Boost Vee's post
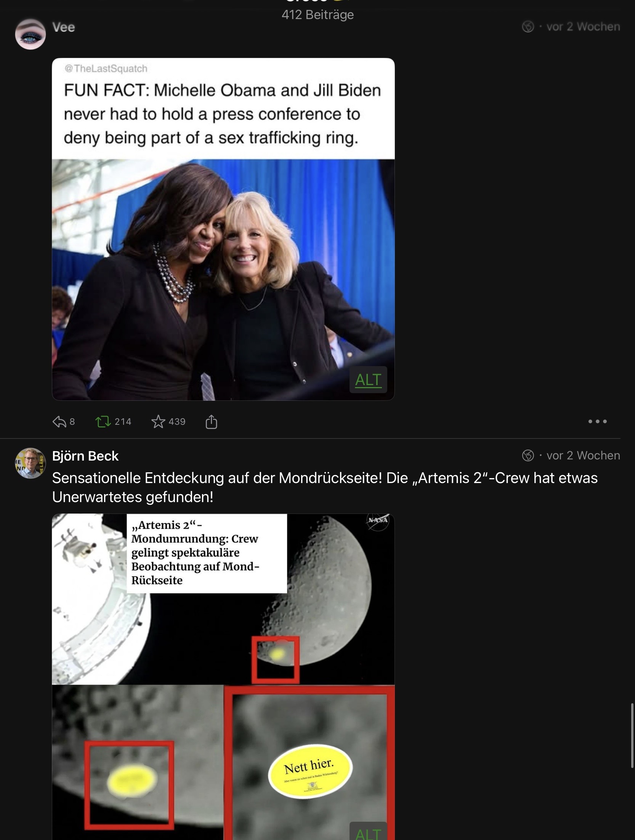The height and width of the screenshot is (840, 635). tap(103, 422)
